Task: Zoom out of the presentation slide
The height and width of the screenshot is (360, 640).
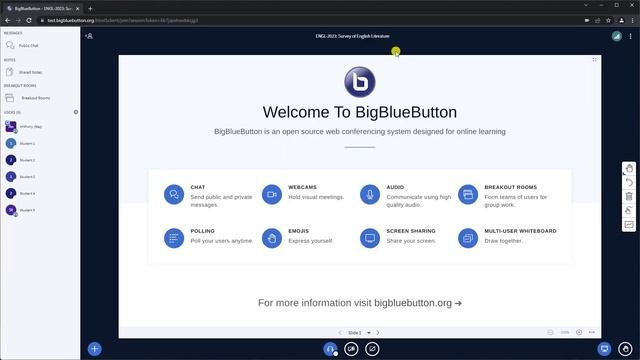Action: click(550, 332)
